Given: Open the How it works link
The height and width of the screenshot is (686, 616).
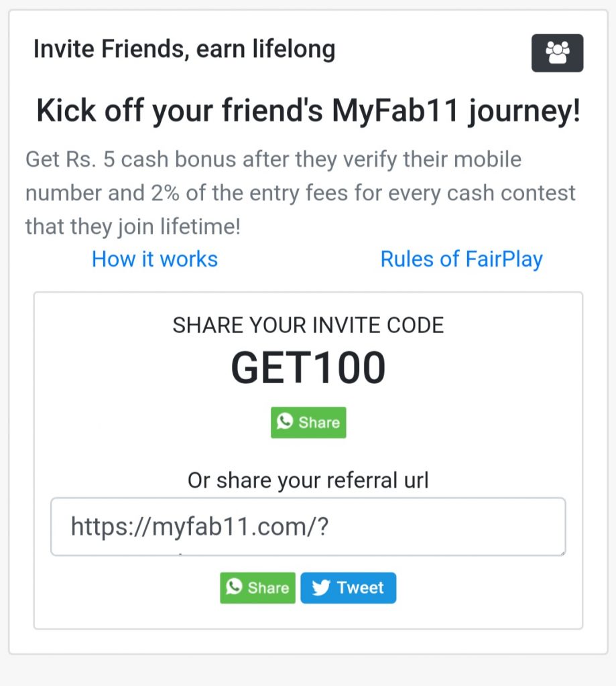Looking at the screenshot, I should coord(155,259).
